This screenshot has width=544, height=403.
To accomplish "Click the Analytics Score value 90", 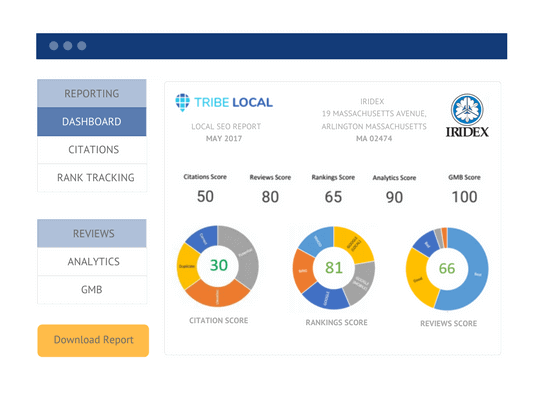I will pos(394,197).
